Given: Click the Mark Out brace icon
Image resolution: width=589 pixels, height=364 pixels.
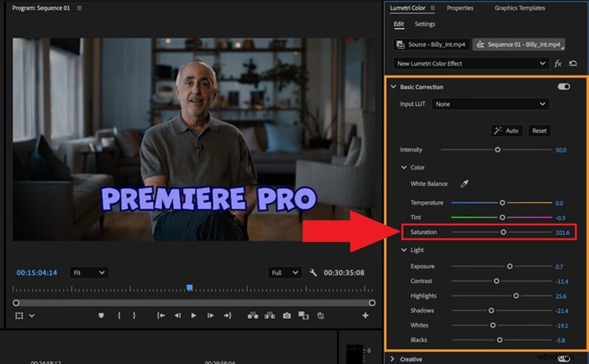Looking at the screenshot, I should (134, 315).
